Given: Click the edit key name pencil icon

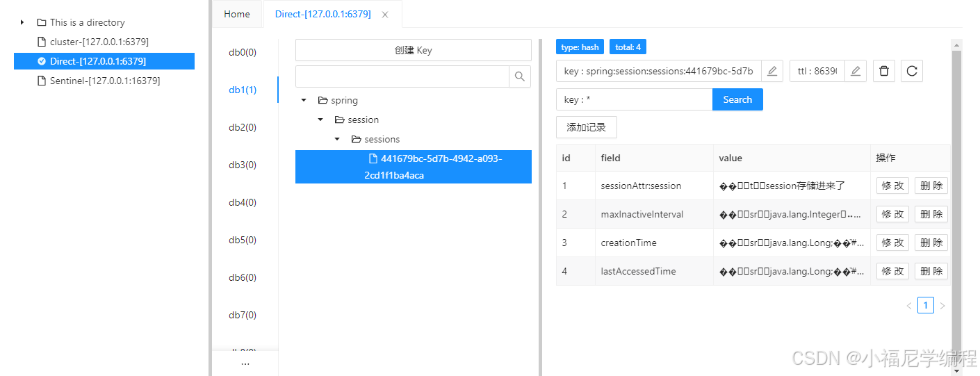Looking at the screenshot, I should coord(772,71).
